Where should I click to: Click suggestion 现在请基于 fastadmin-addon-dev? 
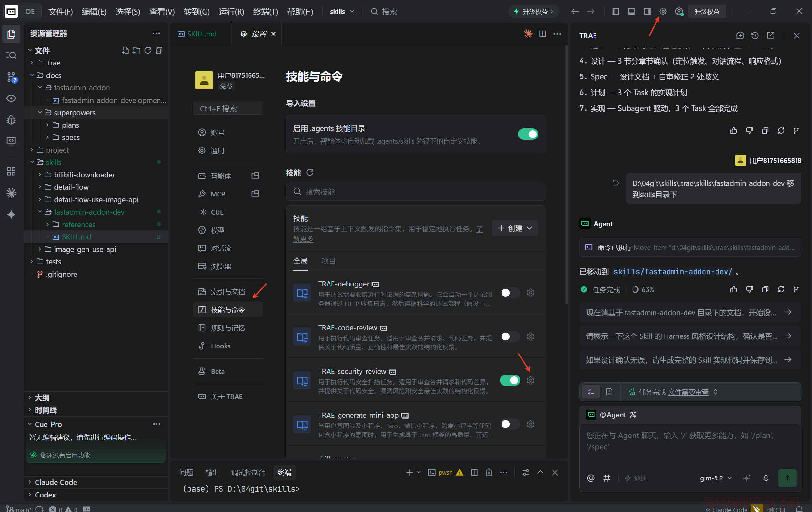(x=690, y=312)
